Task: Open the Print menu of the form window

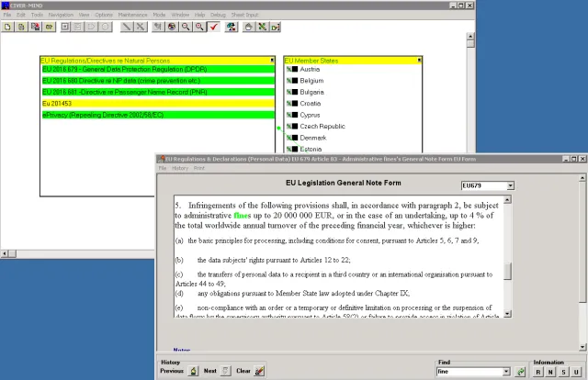Action: click(x=199, y=168)
